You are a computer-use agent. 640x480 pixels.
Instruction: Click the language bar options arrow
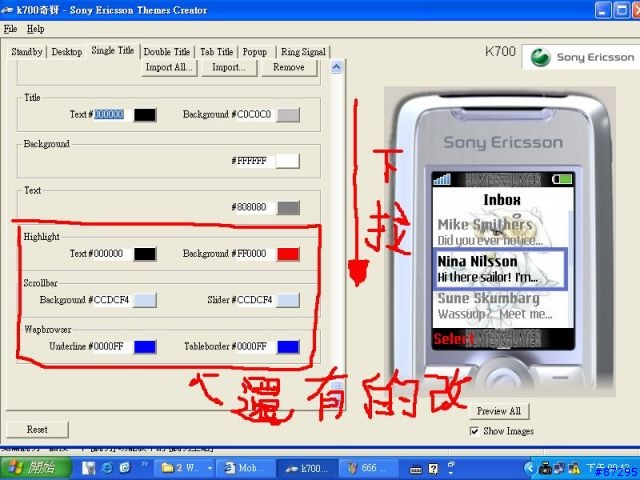[x=451, y=473]
